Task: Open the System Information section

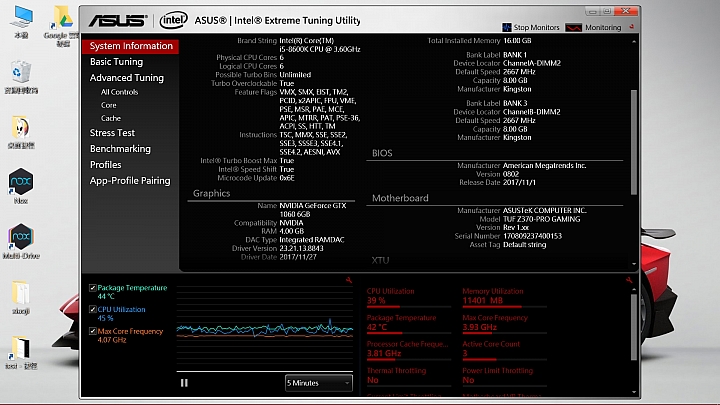Action: point(130,46)
